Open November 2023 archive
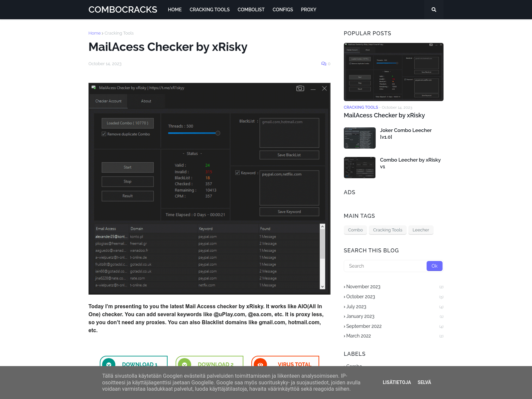 pyautogui.click(x=363, y=287)
